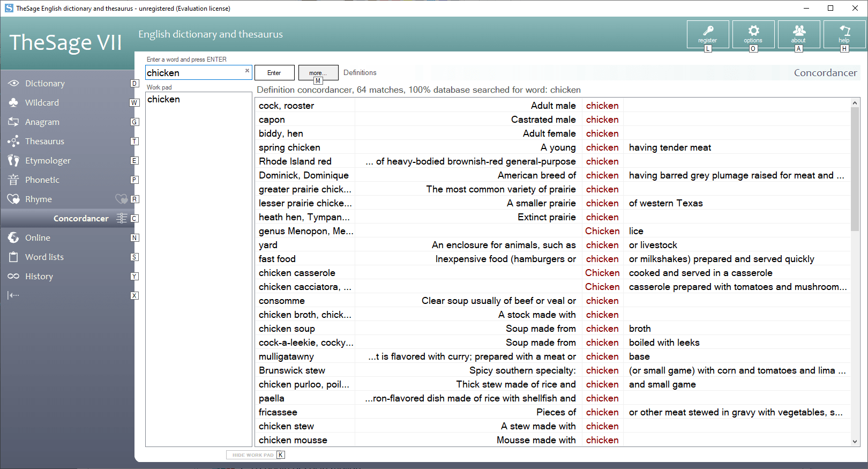Image resolution: width=868 pixels, height=469 pixels.
Task: Select the Rhyme menu entry
Action: [39, 199]
